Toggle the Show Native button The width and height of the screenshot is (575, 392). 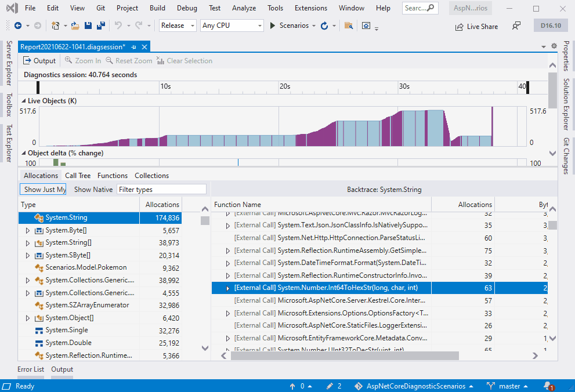93,190
